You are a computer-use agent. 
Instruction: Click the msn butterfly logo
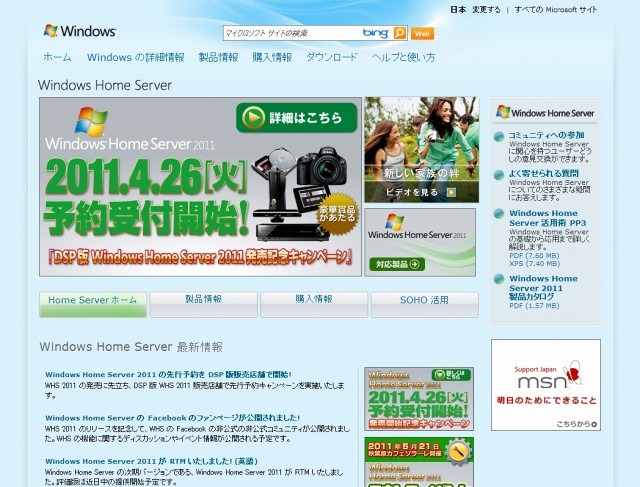pos(573,373)
